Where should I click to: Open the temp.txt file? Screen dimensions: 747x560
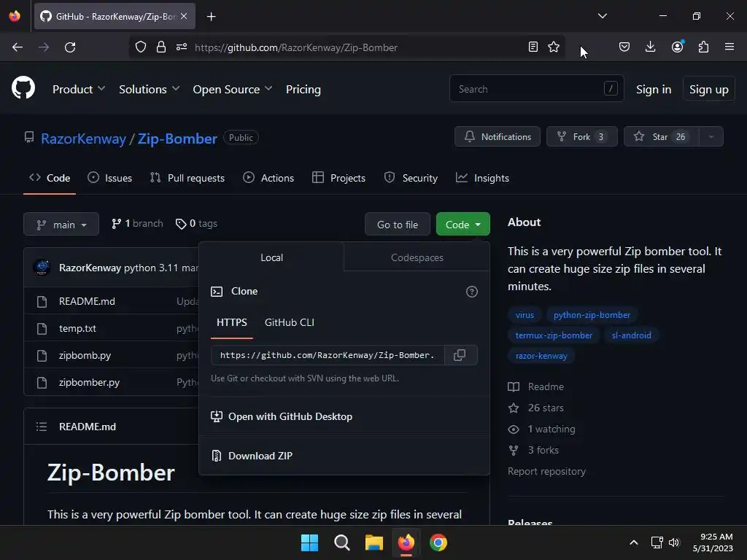point(77,329)
